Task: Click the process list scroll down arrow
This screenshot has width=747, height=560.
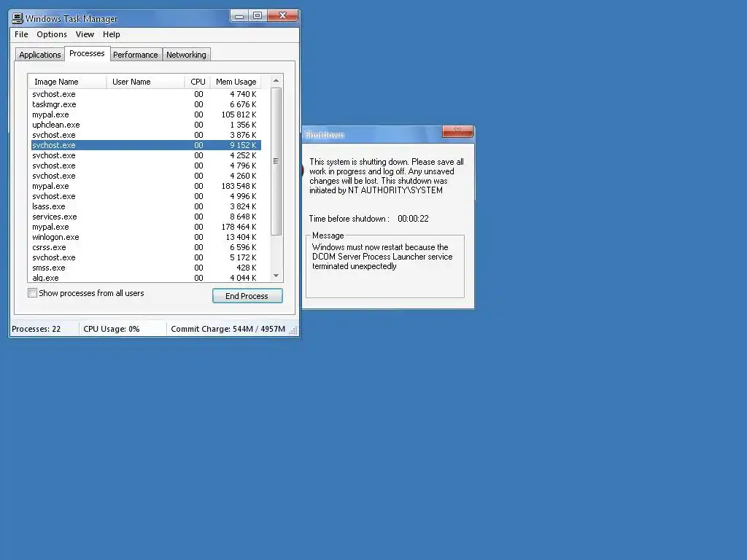Action: (x=276, y=276)
